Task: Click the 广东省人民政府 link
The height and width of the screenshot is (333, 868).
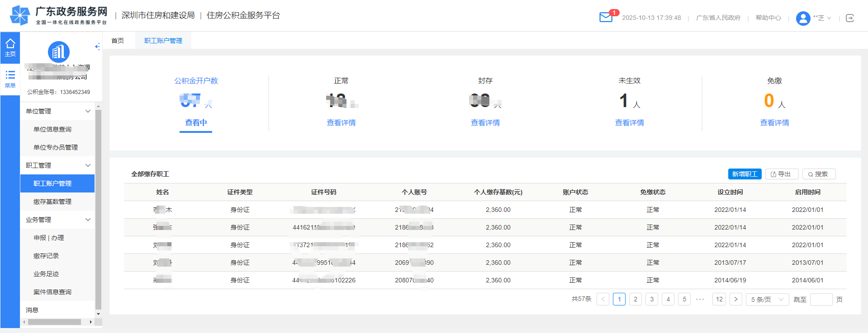Action: tap(718, 18)
